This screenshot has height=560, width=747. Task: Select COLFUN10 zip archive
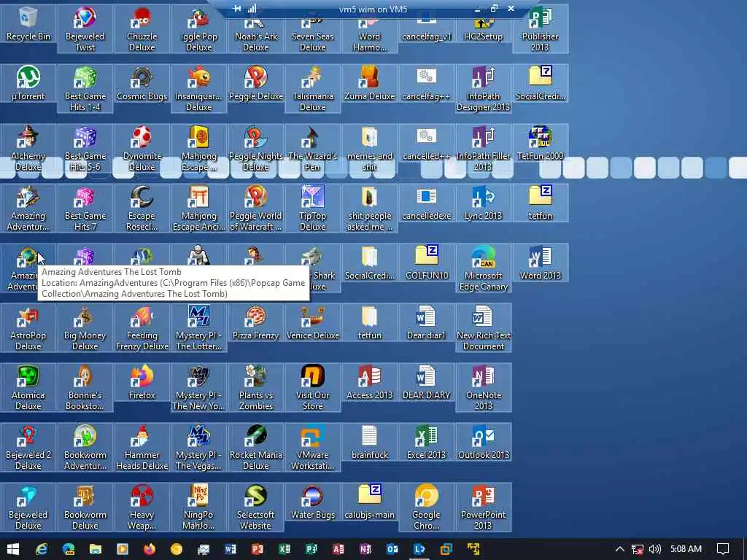tap(426, 262)
